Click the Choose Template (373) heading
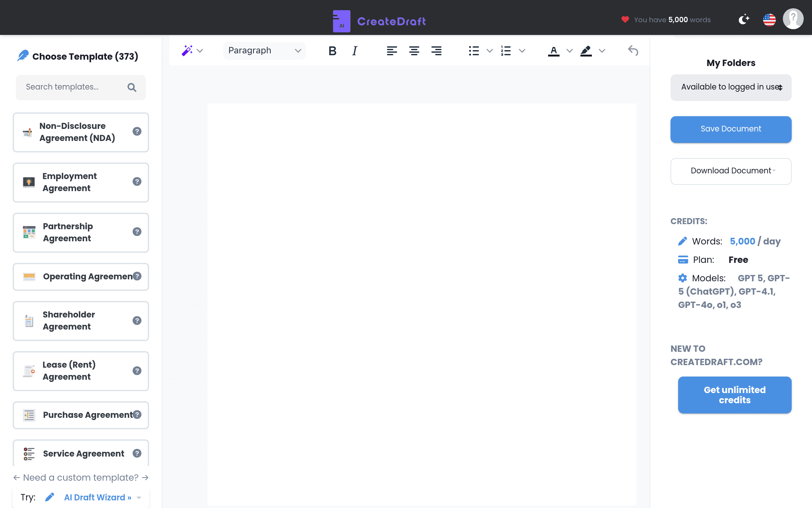Screen dimensions: 812x508 (85, 57)
